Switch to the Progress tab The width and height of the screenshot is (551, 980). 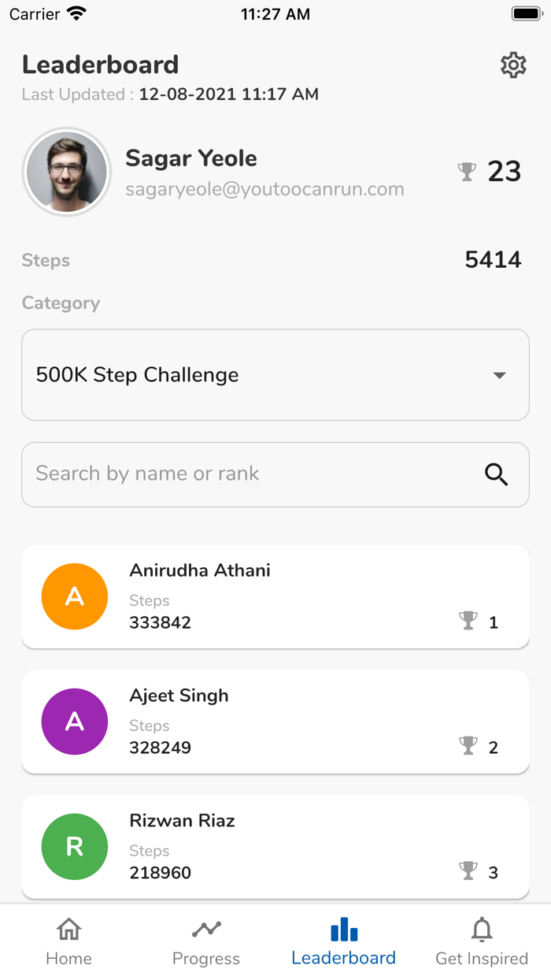pos(206,939)
